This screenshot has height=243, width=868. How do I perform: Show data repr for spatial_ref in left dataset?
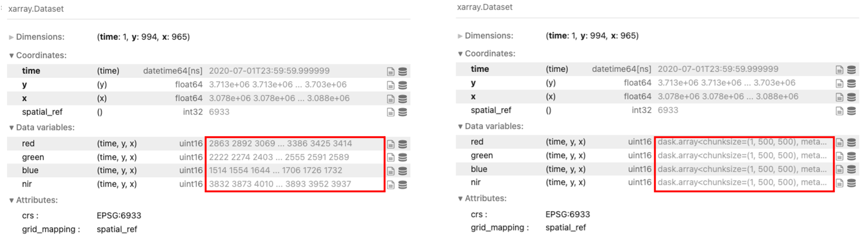(x=402, y=112)
